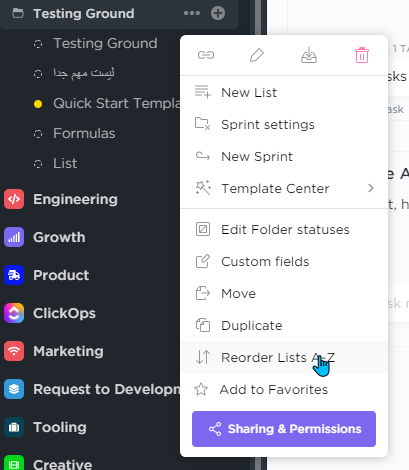Open Testing Ground folder ellipsis menu

tap(192, 13)
